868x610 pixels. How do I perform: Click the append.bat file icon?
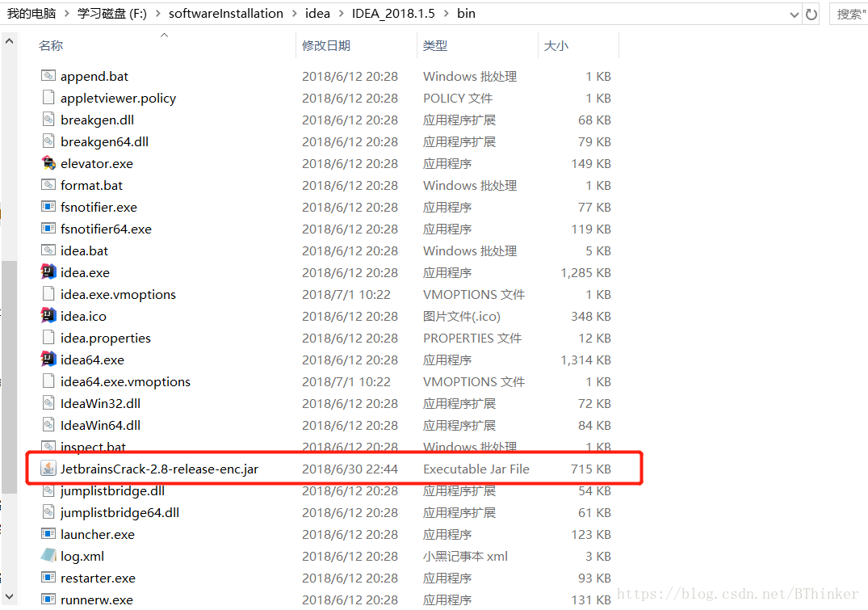pyautogui.click(x=48, y=75)
